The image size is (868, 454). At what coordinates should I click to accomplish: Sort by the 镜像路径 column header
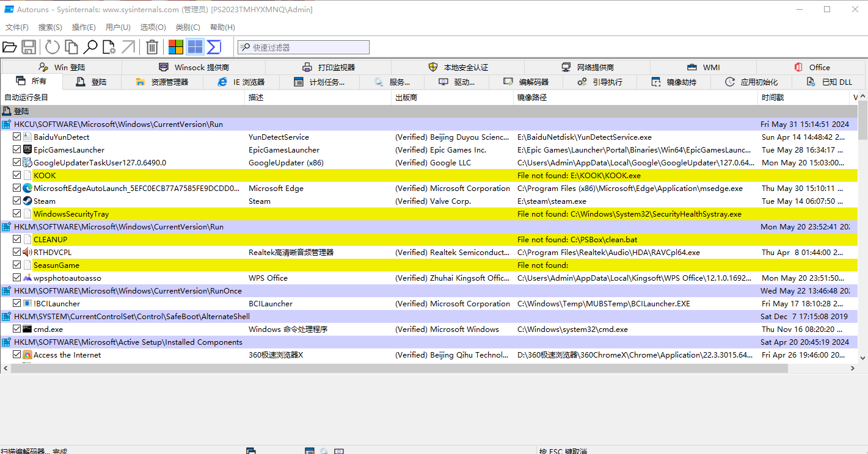click(636, 98)
